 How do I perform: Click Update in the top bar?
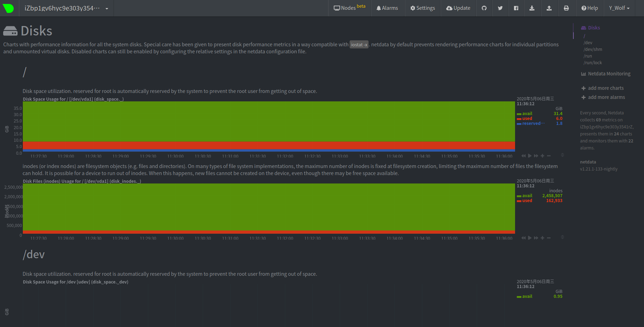click(x=458, y=8)
